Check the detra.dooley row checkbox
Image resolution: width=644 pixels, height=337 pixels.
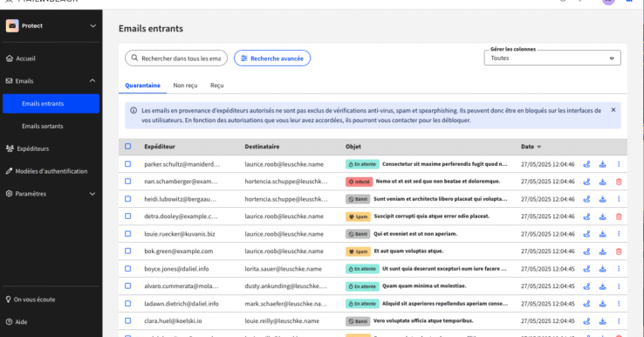[x=127, y=217]
